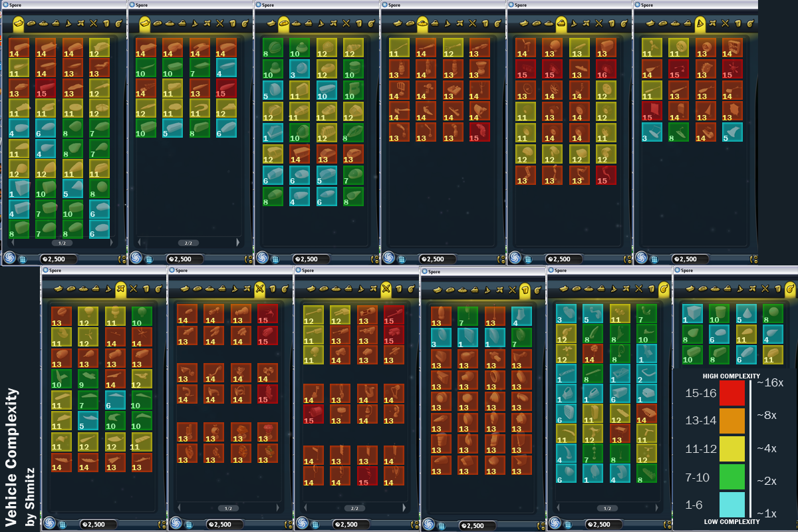This screenshot has height=532, width=798.
Task: Click the highlighted airplane tab
Action: (120, 289)
